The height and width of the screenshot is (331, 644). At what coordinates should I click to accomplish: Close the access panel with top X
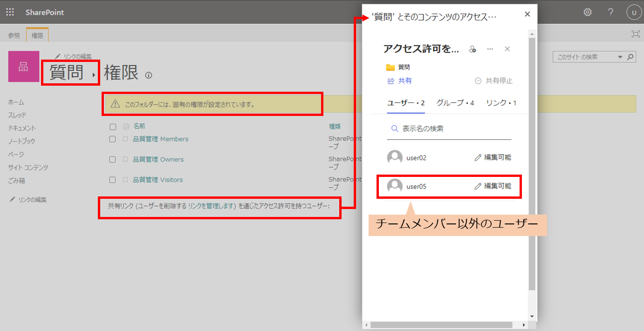click(528, 14)
